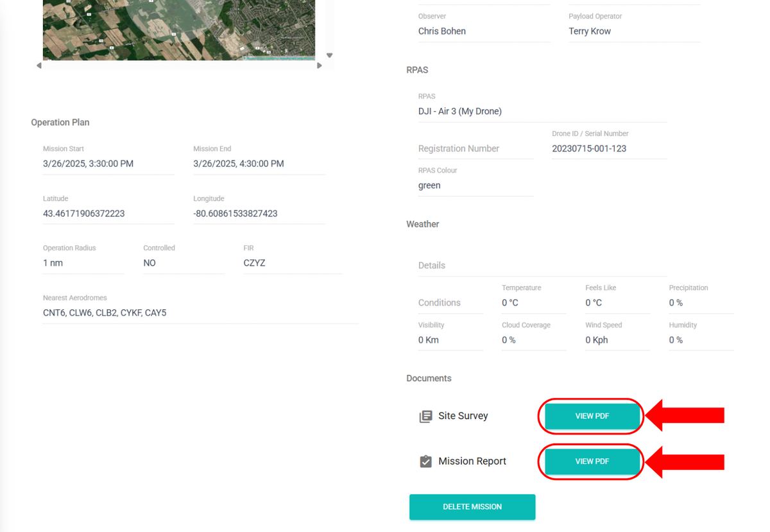Click the empty Registration Number field
770x532 pixels.
click(x=475, y=149)
